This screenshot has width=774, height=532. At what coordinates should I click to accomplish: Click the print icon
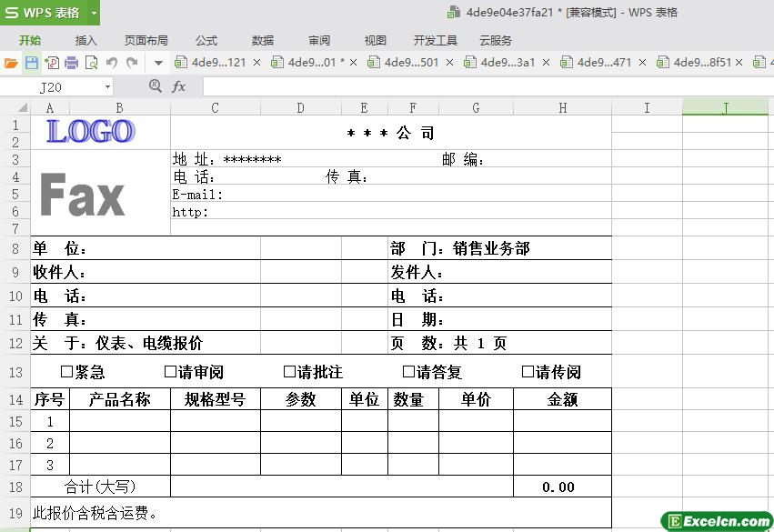(72, 63)
